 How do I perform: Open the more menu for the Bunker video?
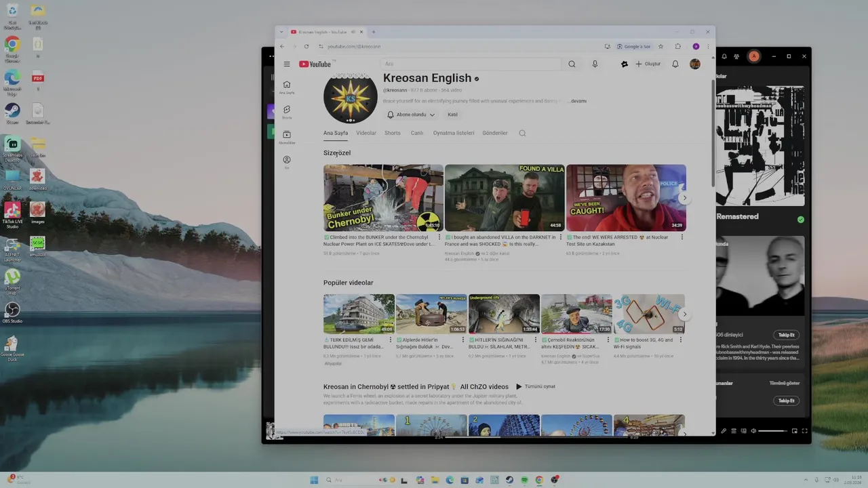tap(439, 237)
